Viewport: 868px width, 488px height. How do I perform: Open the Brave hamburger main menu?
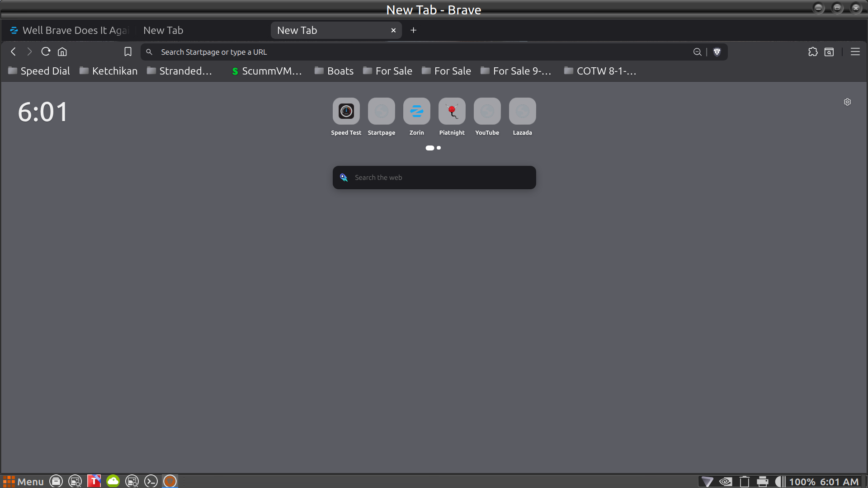click(855, 52)
